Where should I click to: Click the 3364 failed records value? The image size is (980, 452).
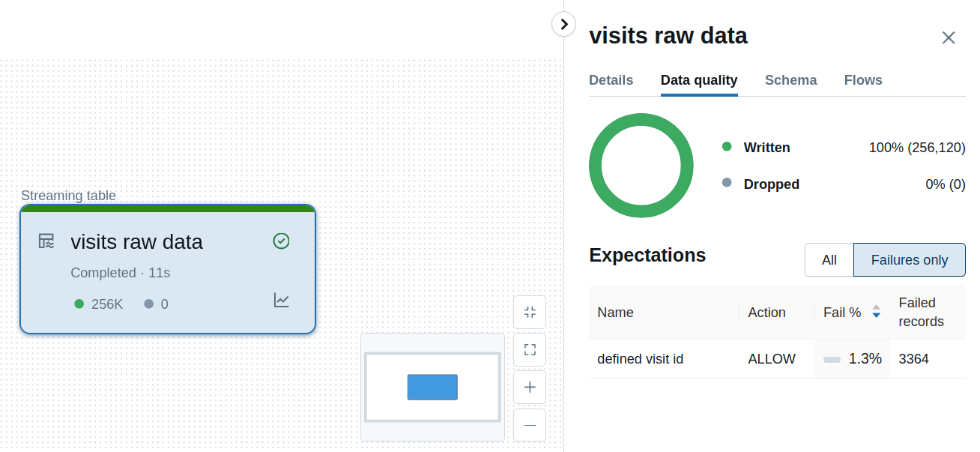[913, 359]
